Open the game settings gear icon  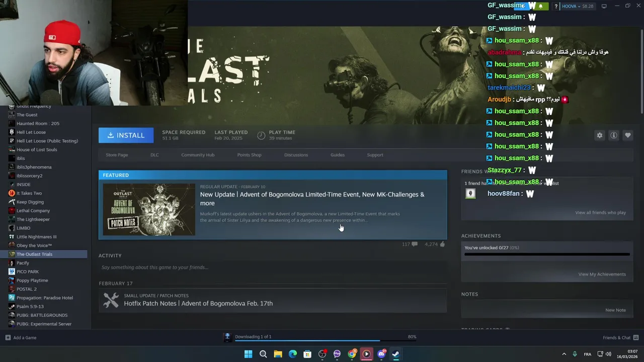tap(599, 135)
